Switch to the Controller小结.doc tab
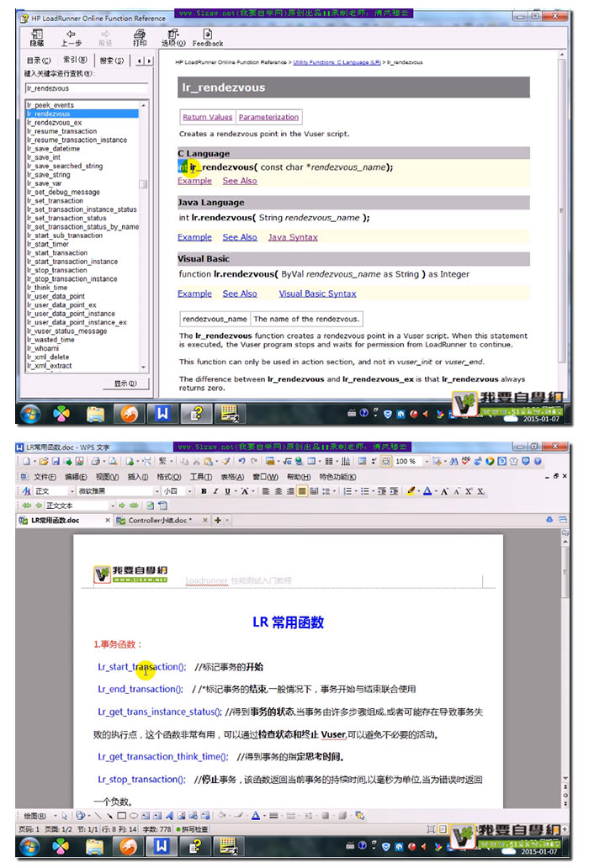The height and width of the screenshot is (868, 589). pos(160,521)
